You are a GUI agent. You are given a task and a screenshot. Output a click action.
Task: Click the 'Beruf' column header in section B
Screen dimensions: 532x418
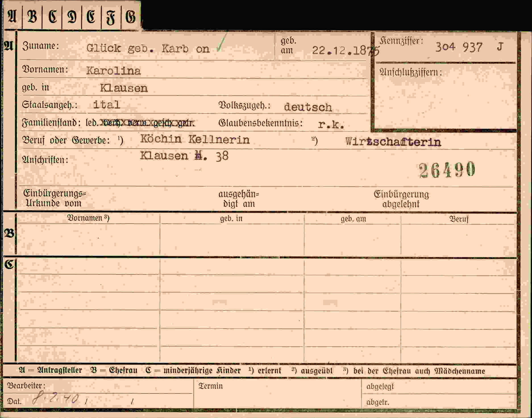[459, 219]
